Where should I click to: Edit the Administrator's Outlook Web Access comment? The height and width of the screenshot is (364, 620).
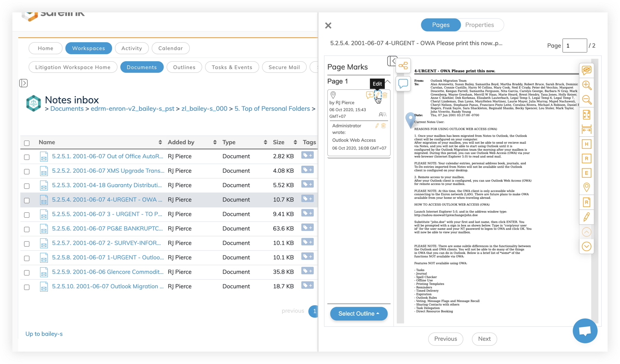coord(377,126)
